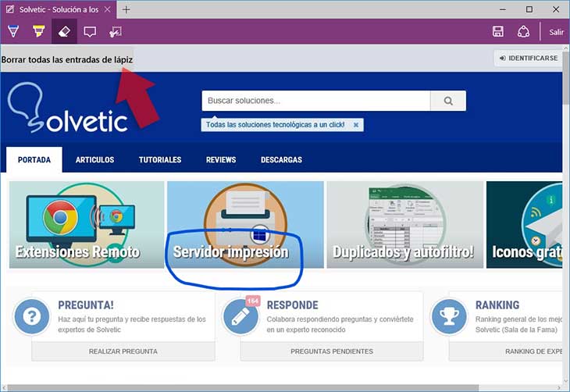Click the magnifier search button
Screen dimensions: 570x392
[x=448, y=101]
